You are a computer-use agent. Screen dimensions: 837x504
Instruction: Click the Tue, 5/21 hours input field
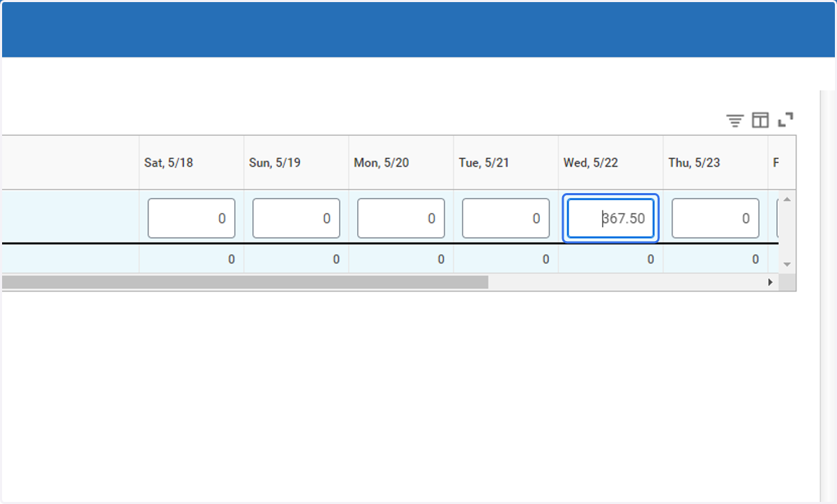pyautogui.click(x=506, y=218)
